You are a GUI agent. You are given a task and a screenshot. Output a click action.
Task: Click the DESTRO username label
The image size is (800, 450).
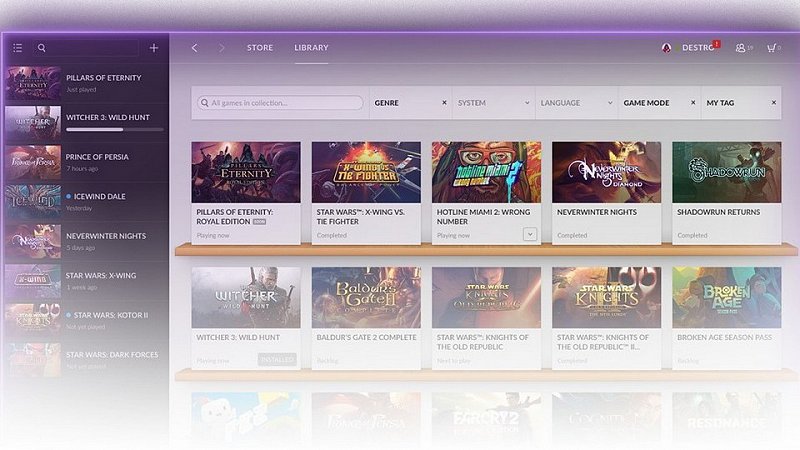click(x=698, y=47)
